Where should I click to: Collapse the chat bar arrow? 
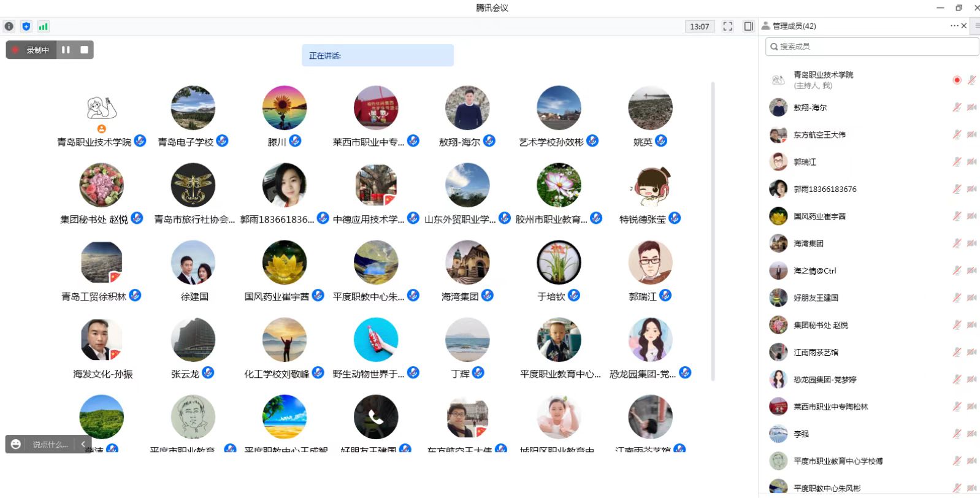[x=83, y=444]
